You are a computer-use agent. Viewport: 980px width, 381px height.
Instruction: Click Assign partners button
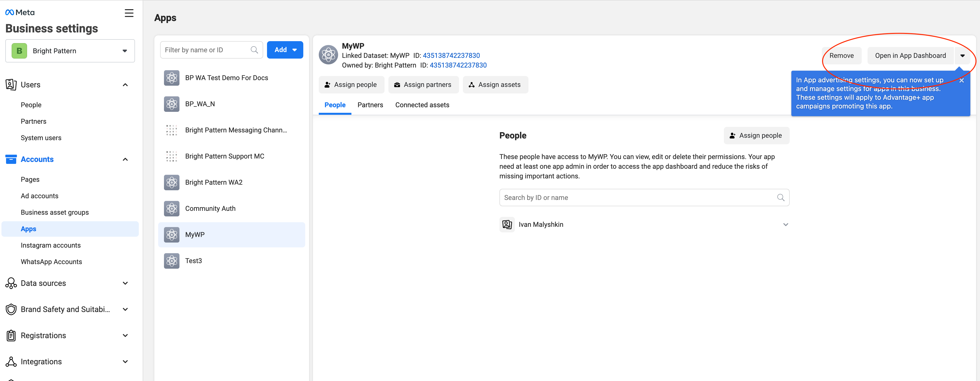(x=423, y=84)
